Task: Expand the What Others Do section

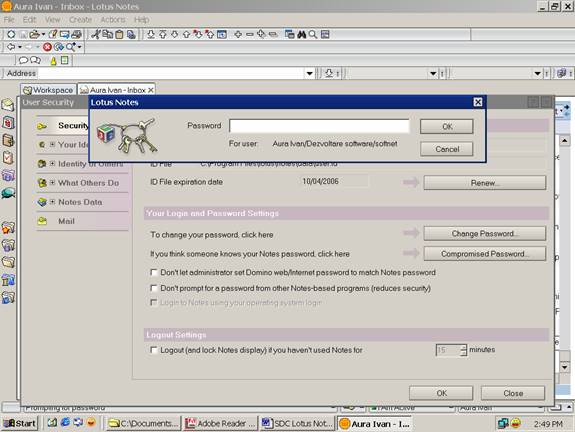Action: pos(52,182)
